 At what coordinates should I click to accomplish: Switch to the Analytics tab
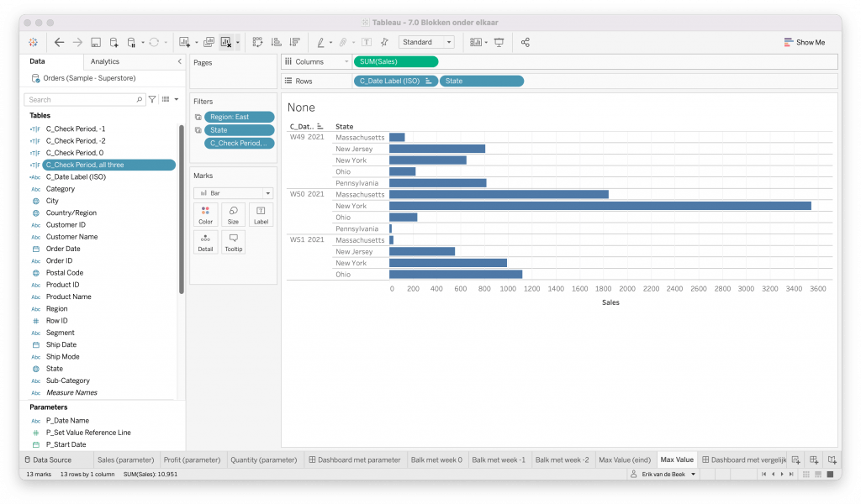(x=105, y=61)
